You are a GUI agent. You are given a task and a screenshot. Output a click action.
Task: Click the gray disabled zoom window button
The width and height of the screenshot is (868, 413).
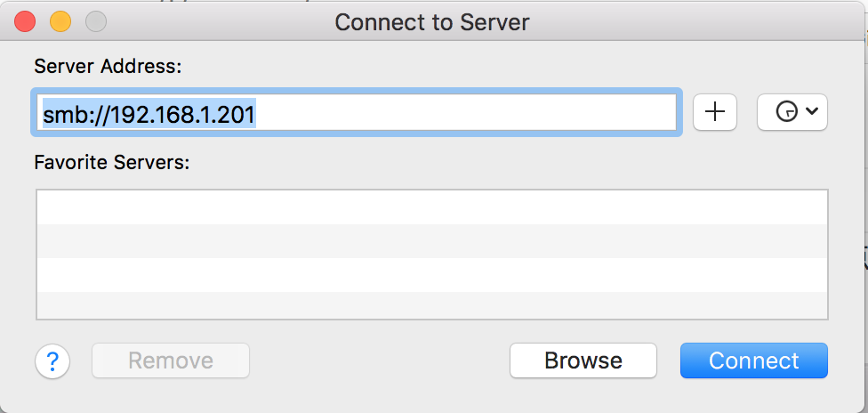pyautogui.click(x=94, y=20)
